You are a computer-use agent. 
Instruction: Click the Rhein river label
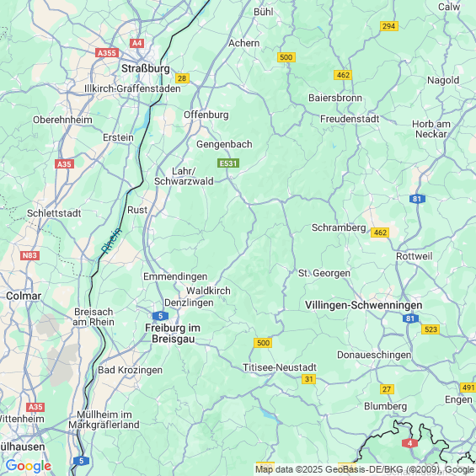[111, 241]
